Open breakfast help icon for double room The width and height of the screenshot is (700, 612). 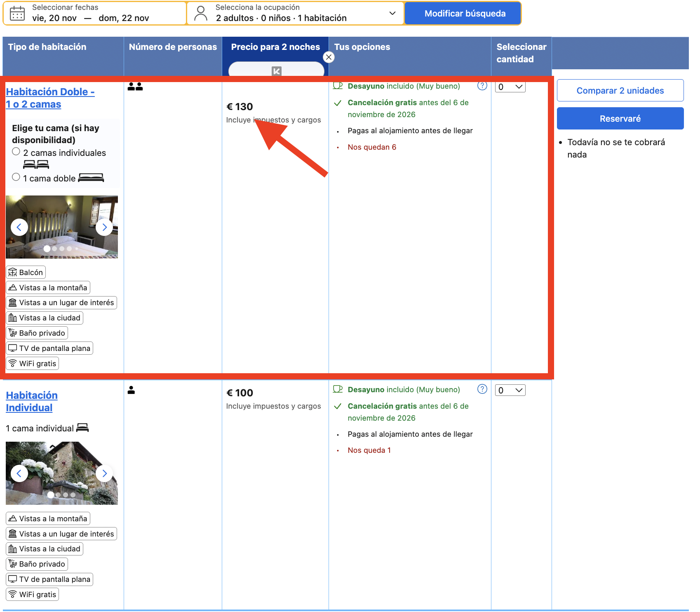[482, 86]
